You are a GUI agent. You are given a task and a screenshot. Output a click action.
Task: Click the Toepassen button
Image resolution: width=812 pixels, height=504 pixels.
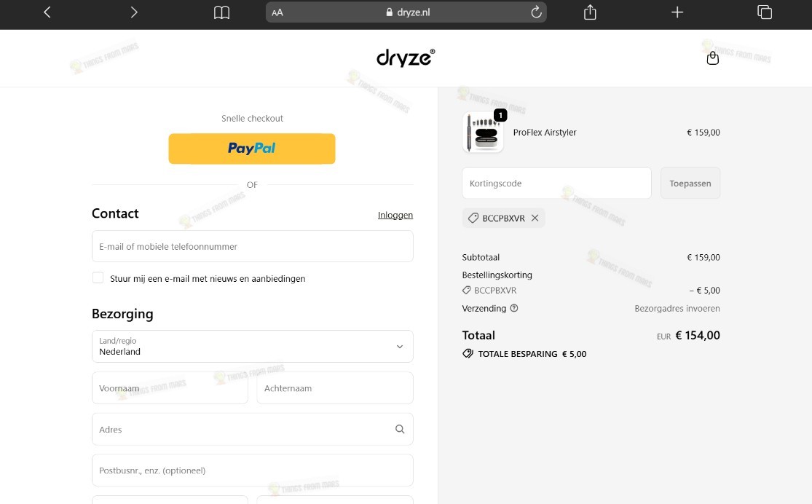(690, 183)
